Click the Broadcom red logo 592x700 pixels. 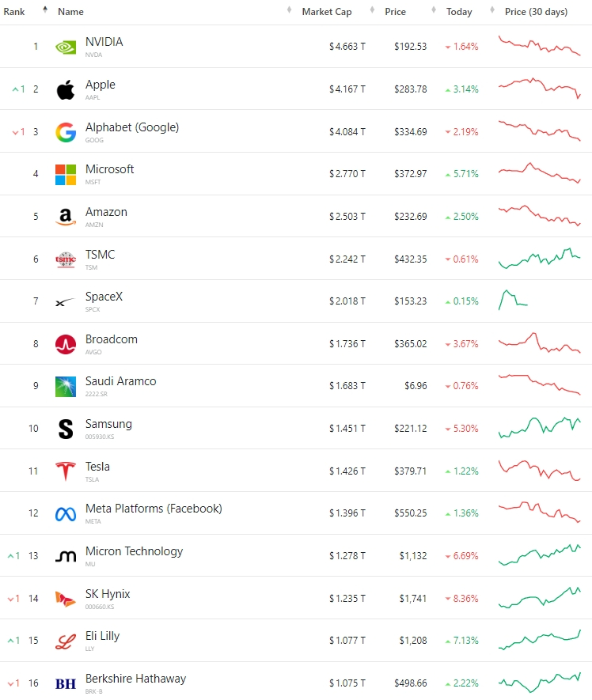point(66,344)
